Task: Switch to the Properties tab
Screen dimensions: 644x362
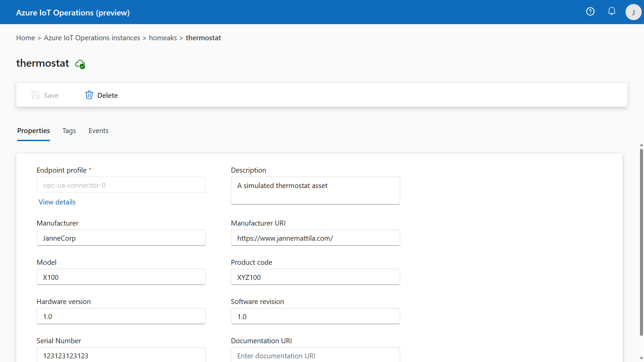Action: [x=34, y=131]
